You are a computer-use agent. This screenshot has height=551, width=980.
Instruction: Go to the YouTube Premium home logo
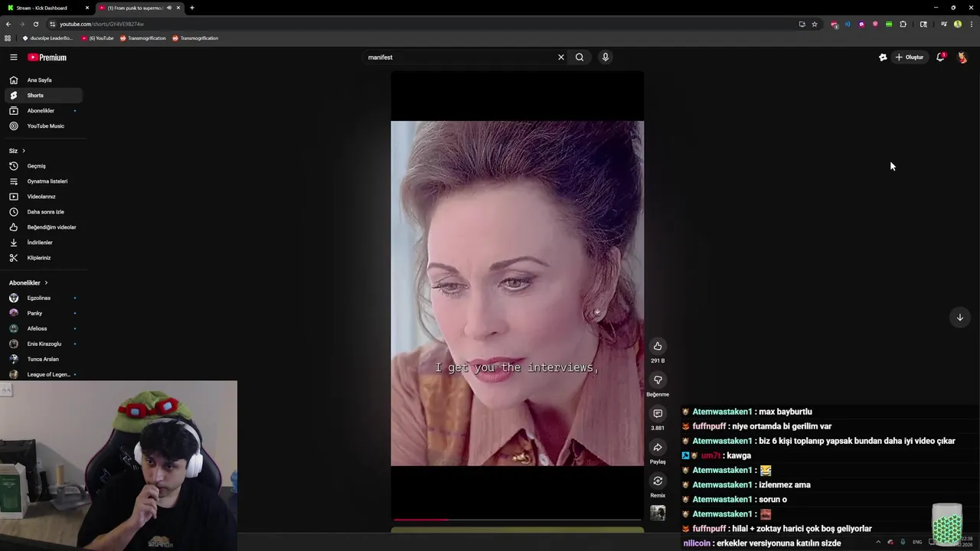point(47,57)
